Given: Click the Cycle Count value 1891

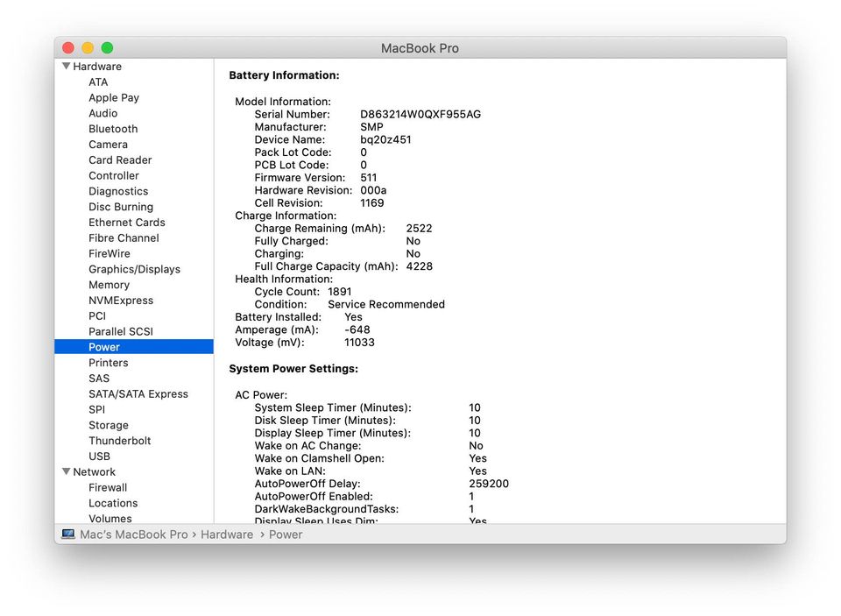Looking at the screenshot, I should (340, 292).
